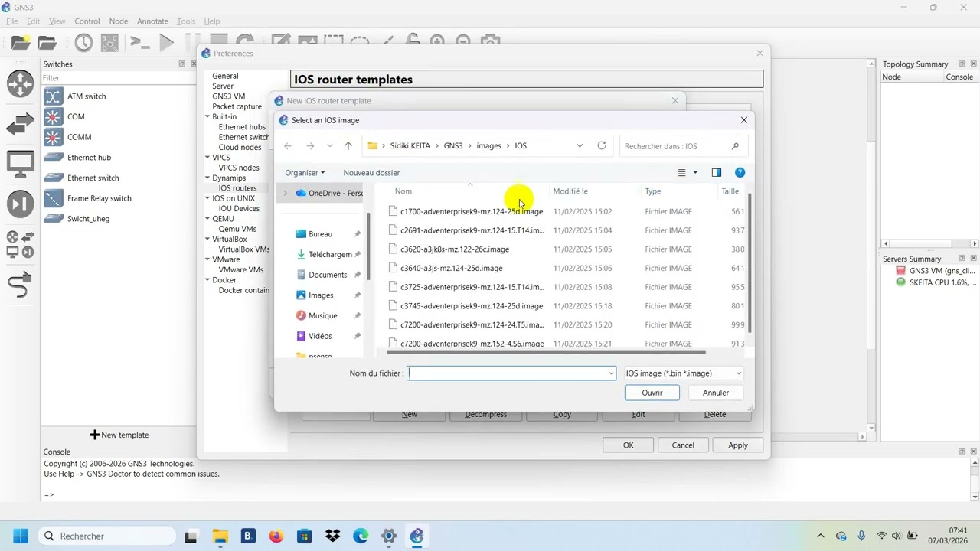Screen dimensions: 980x551
Task: Browse all devices category icon
Action: point(21,244)
